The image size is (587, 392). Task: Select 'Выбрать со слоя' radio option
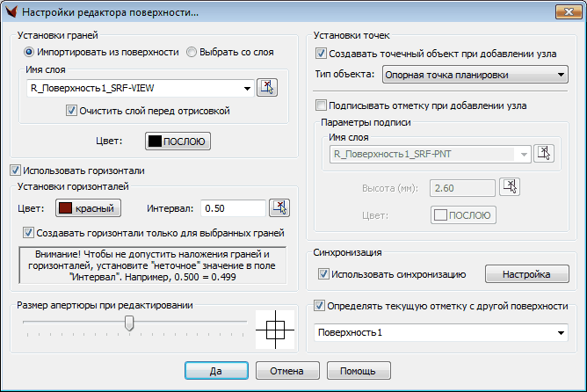pos(192,52)
